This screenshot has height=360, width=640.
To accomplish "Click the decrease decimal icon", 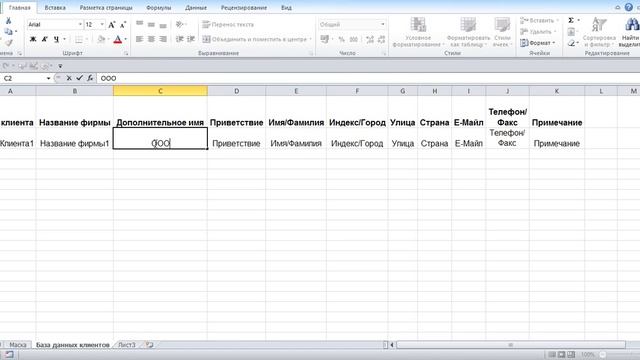I will coord(382,39).
